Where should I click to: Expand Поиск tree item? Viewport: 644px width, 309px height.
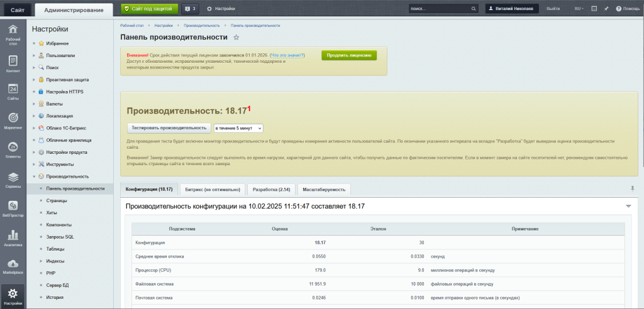coord(34,67)
